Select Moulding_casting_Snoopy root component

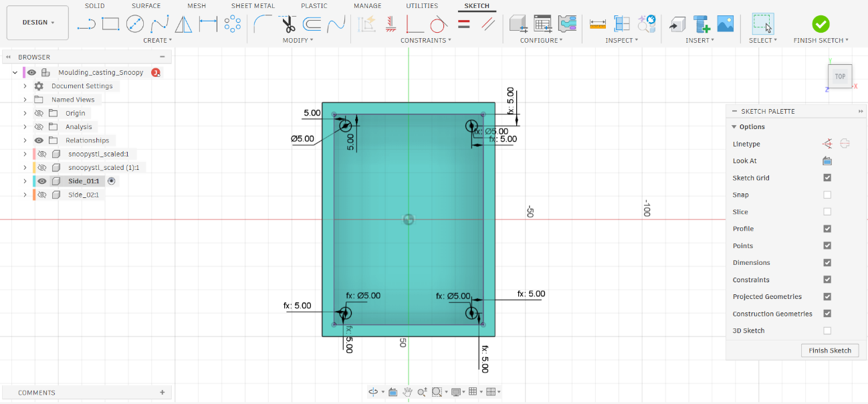pyautogui.click(x=100, y=72)
